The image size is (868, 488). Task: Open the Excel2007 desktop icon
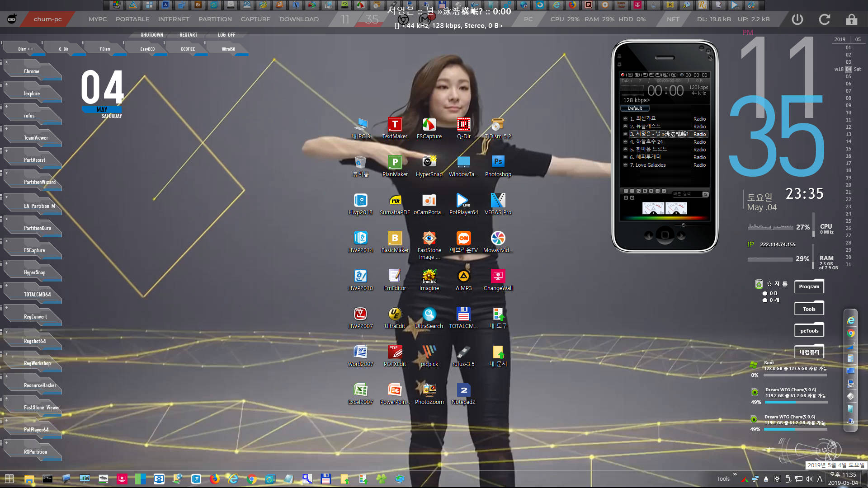(360, 394)
